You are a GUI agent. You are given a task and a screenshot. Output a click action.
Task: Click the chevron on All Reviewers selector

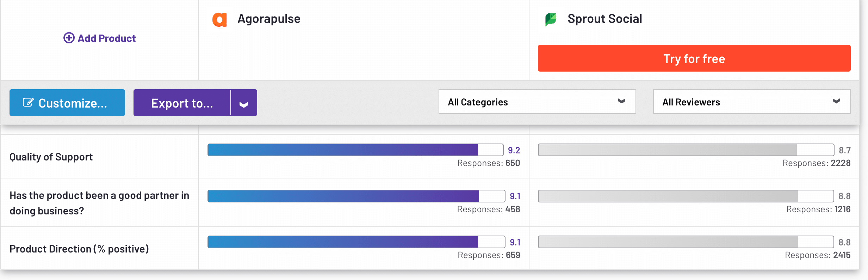tap(836, 102)
